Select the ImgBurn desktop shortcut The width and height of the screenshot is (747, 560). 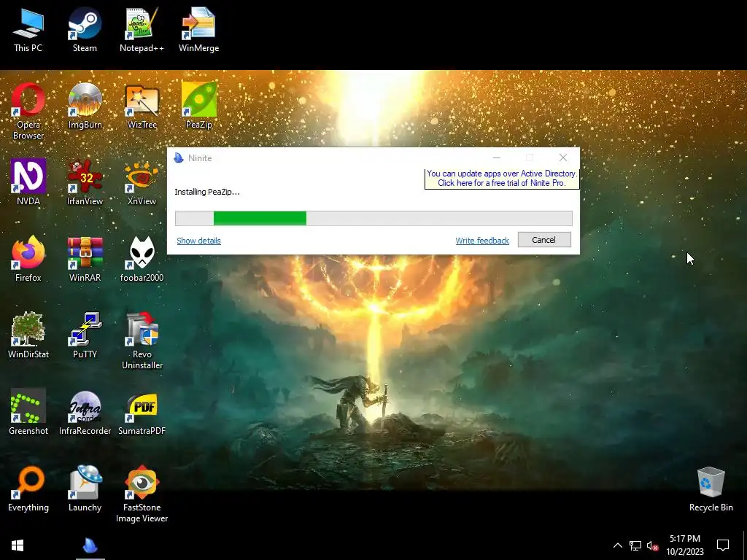(x=85, y=106)
